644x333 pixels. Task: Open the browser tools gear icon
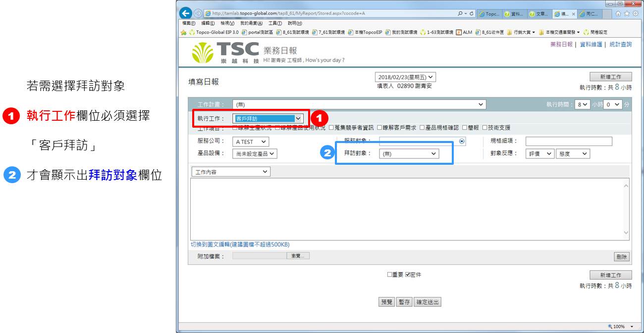635,14
